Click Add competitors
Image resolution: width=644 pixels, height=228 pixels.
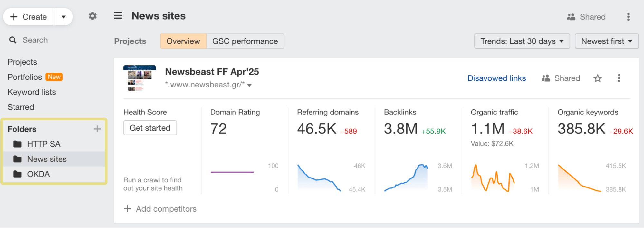pos(160,209)
